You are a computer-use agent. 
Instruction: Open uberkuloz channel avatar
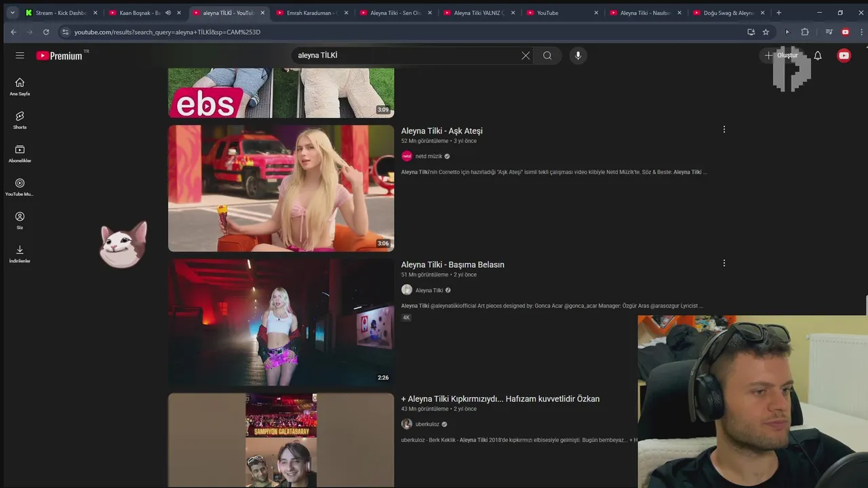coord(407,424)
